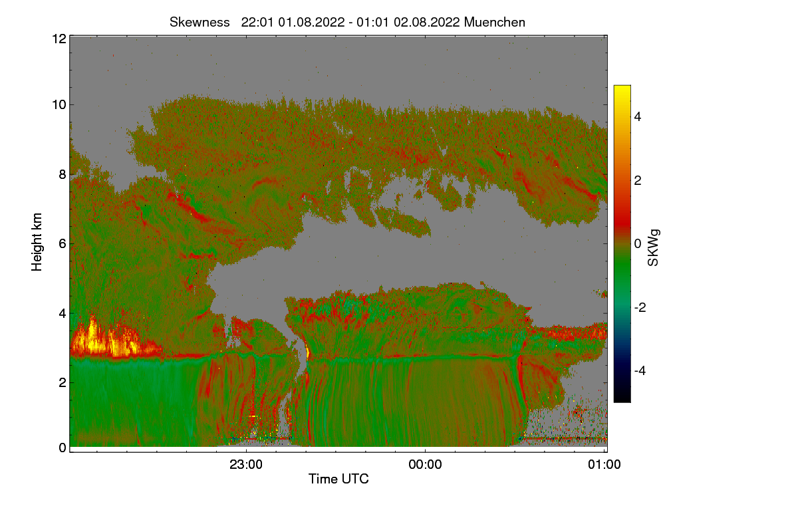
Task: Click the 'Time UTC' x-axis label
Action: click(338, 479)
